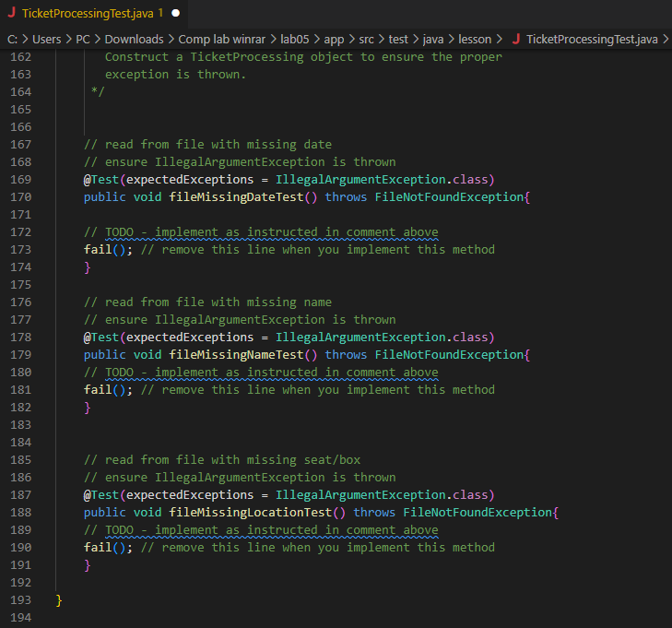The image size is (672, 628).
Task: Click line number 193 in the gutter
Action: [x=21, y=600]
